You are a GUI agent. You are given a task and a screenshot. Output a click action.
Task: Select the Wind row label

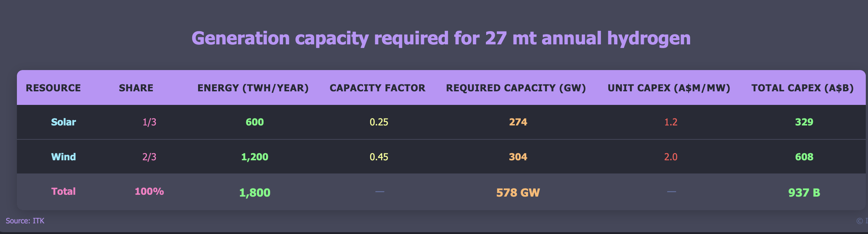click(64, 157)
